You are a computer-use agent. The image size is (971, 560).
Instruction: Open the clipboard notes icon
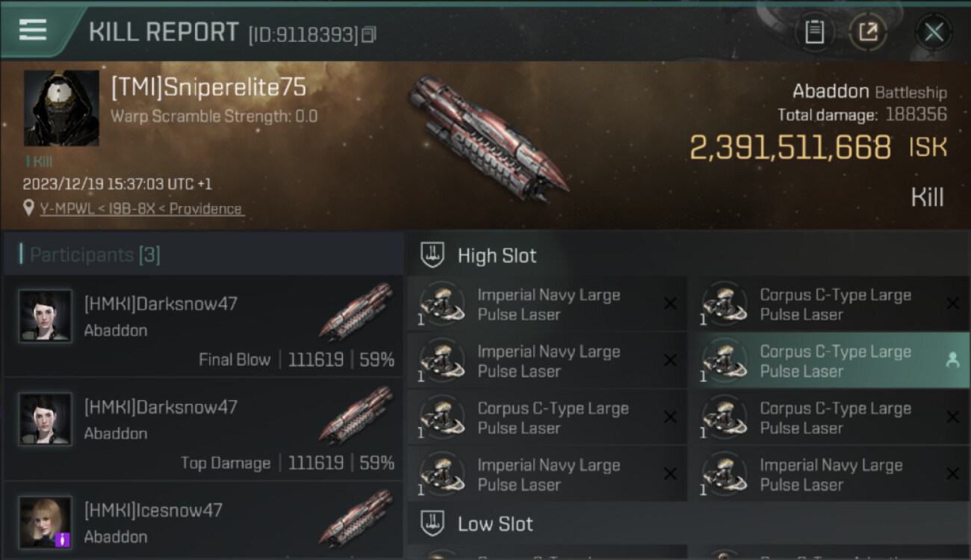pyautogui.click(x=814, y=32)
